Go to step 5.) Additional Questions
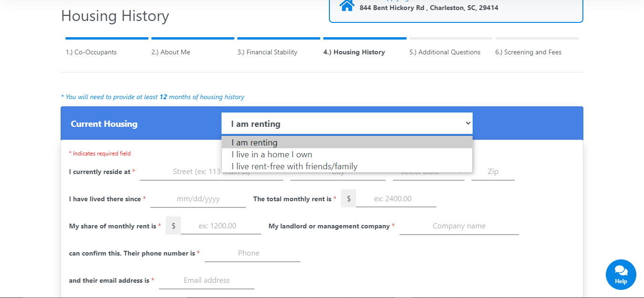 [445, 52]
